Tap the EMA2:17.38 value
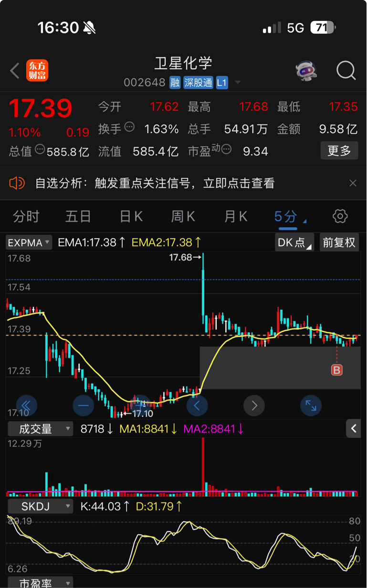 [x=167, y=242]
